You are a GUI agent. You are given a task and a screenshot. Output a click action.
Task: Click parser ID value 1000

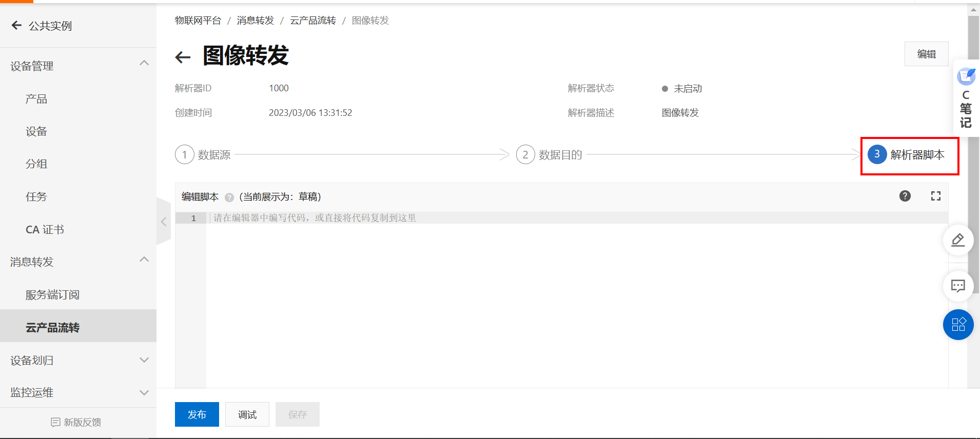(x=279, y=88)
